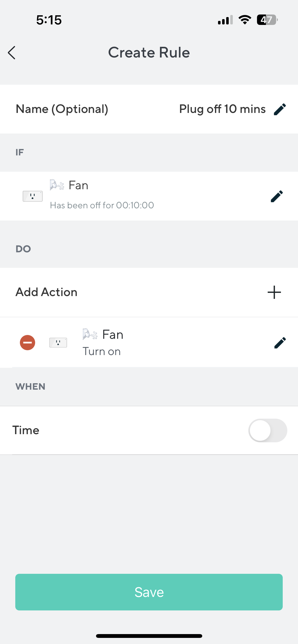
Task: Edit the Fan Turn on action pencil
Action: [280, 343]
